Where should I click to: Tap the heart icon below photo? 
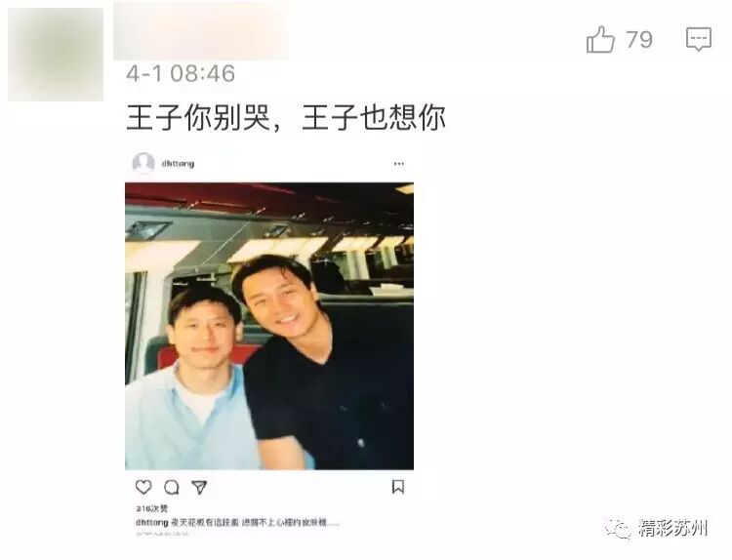tap(143, 487)
